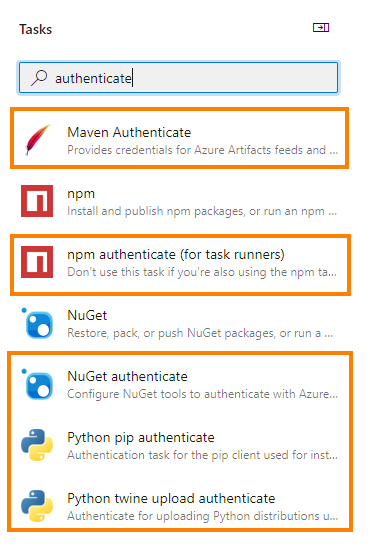Click the Python pip authenticate icon

pos(37,445)
